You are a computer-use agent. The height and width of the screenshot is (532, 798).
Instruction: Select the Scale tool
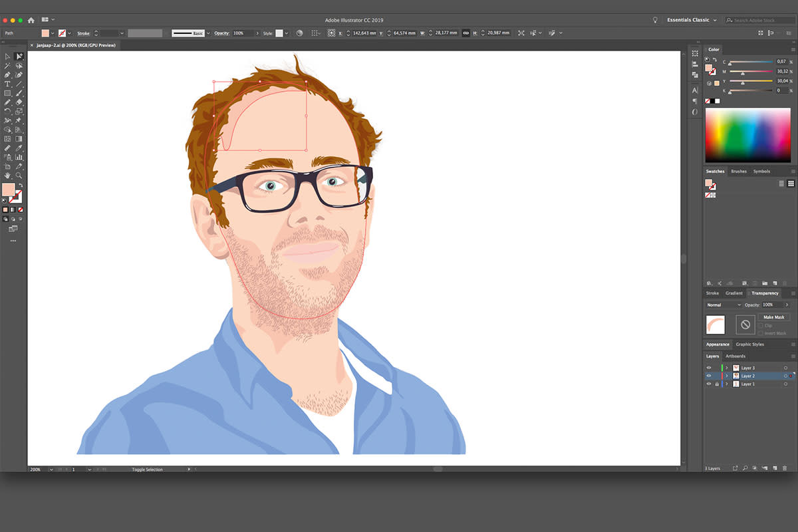[19, 111]
